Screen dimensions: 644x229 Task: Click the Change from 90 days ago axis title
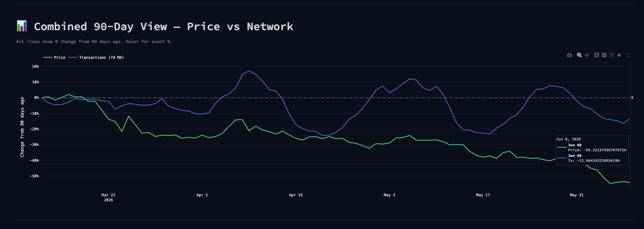(22, 127)
